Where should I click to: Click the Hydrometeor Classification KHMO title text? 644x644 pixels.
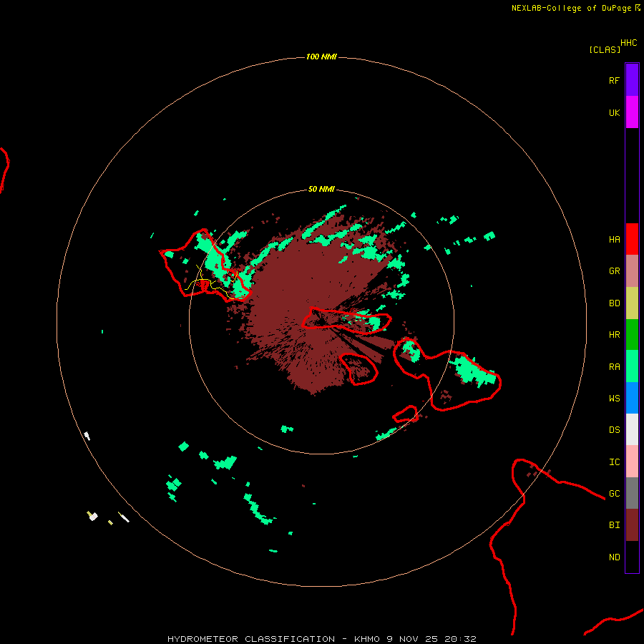(x=321, y=639)
